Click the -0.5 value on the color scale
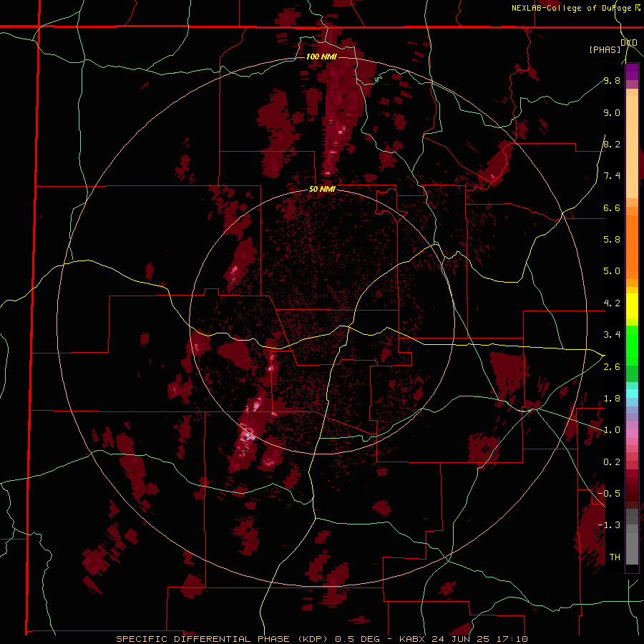 (609, 494)
